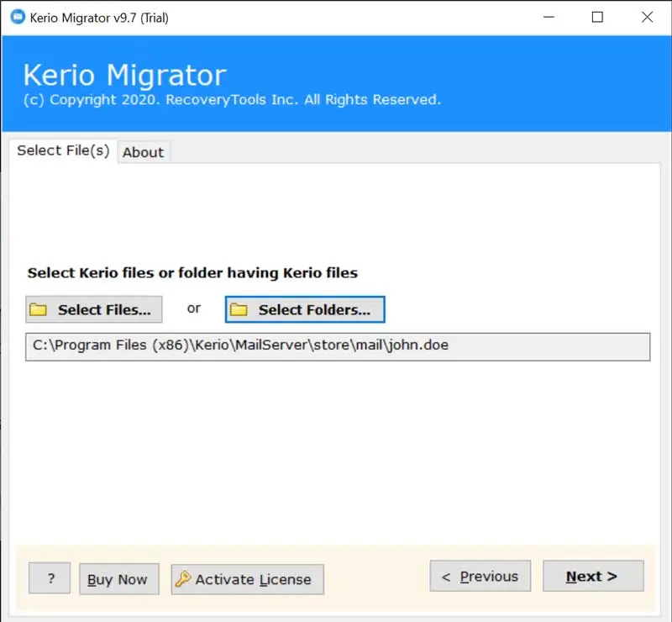Close the Kerio Migrator window
672x622 pixels.
(647, 17)
